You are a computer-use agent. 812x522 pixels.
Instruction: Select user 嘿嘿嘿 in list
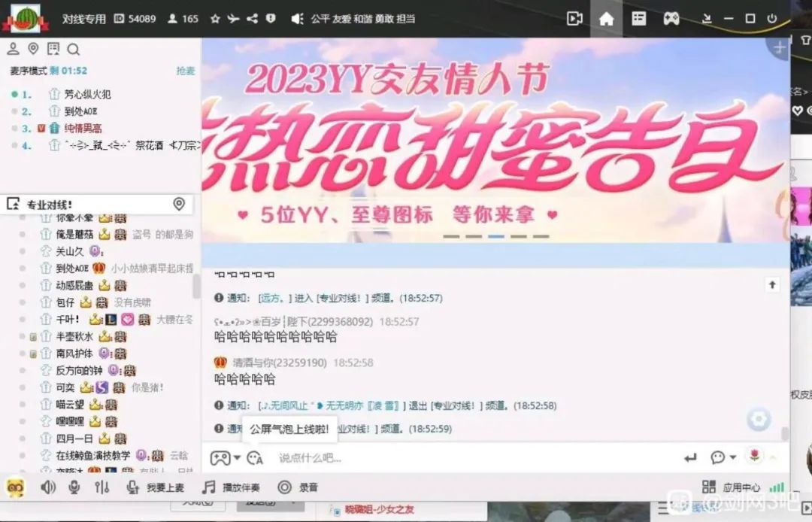(70, 421)
